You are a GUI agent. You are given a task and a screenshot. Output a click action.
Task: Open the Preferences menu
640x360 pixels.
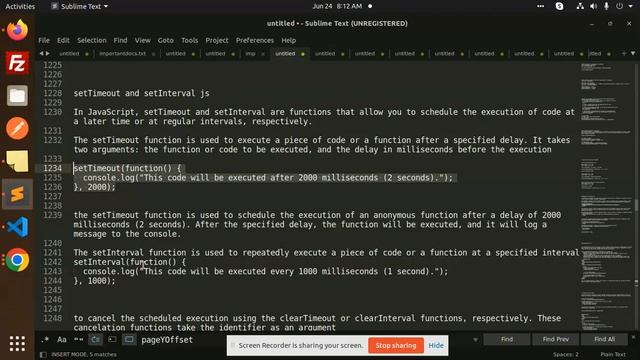[x=255, y=40]
